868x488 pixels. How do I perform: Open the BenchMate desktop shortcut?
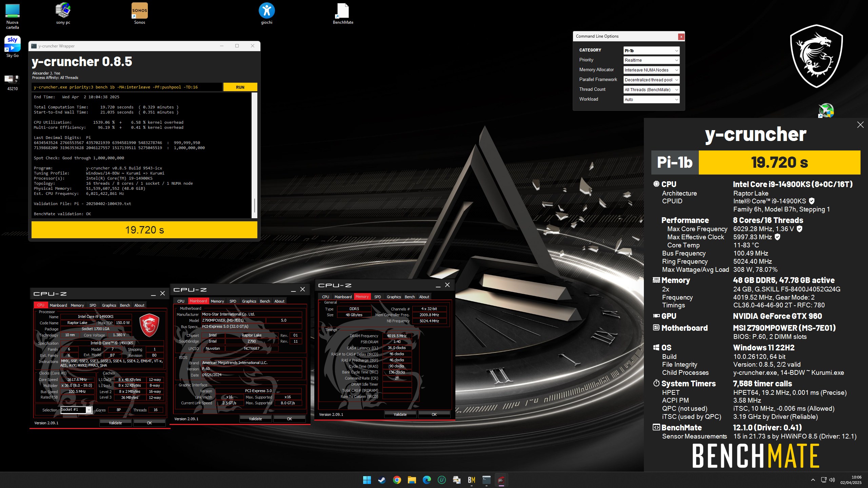point(343,14)
